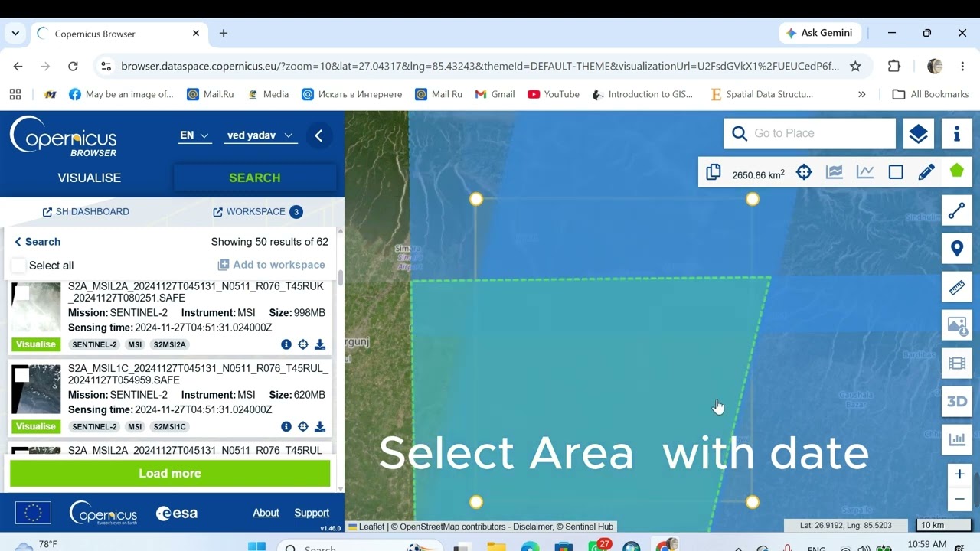
Task: Select the Copernicus Browser tab
Action: (x=119, y=34)
